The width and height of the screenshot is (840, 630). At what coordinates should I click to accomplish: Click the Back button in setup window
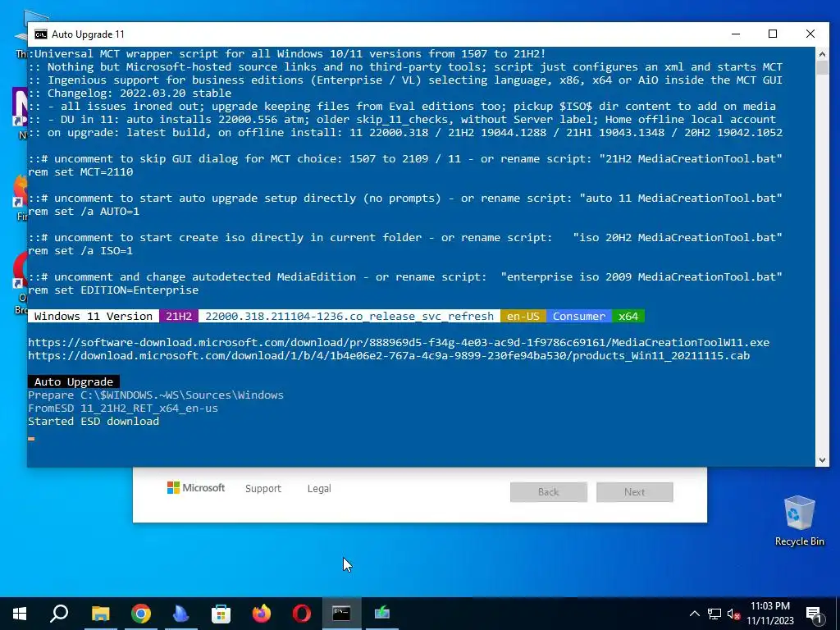click(549, 492)
